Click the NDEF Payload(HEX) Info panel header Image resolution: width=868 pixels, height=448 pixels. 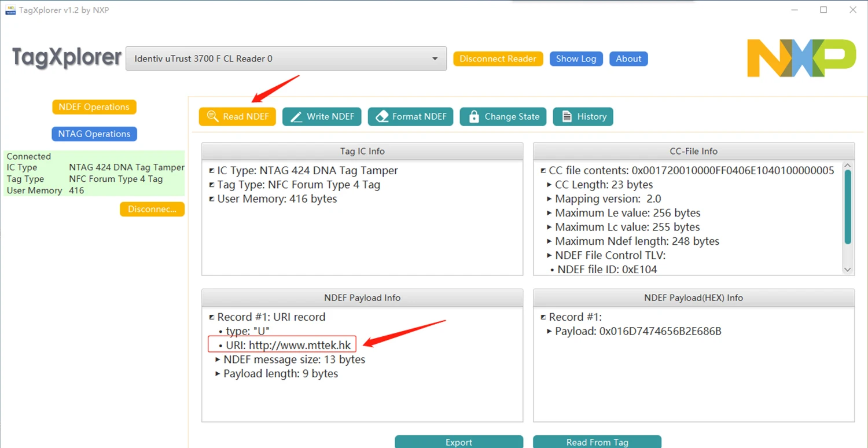(x=694, y=298)
